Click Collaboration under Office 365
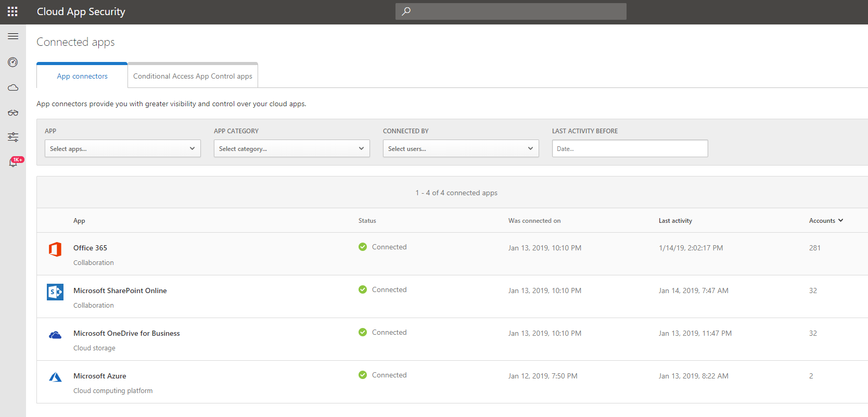This screenshot has width=868, height=417. point(94,262)
